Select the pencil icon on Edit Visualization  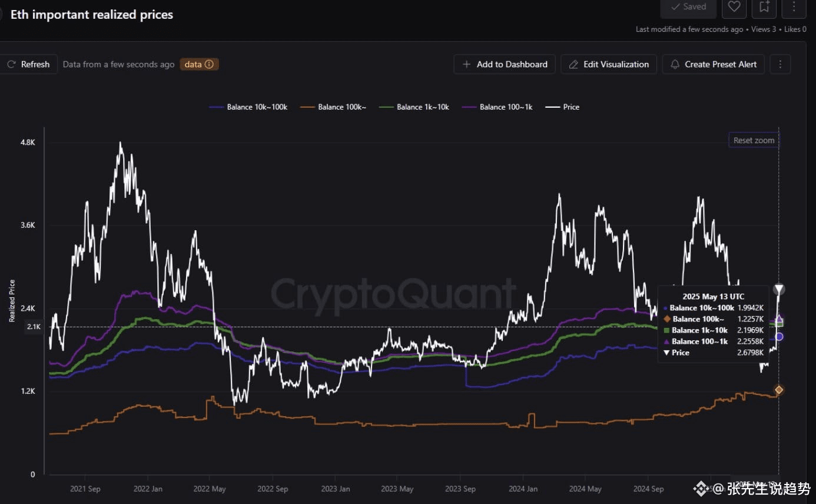coord(573,64)
